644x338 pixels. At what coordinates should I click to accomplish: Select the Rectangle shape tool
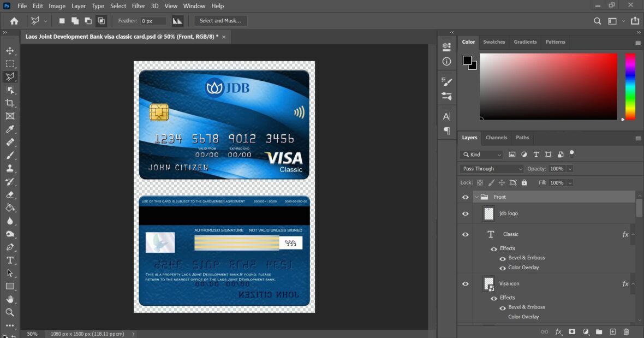point(10,286)
